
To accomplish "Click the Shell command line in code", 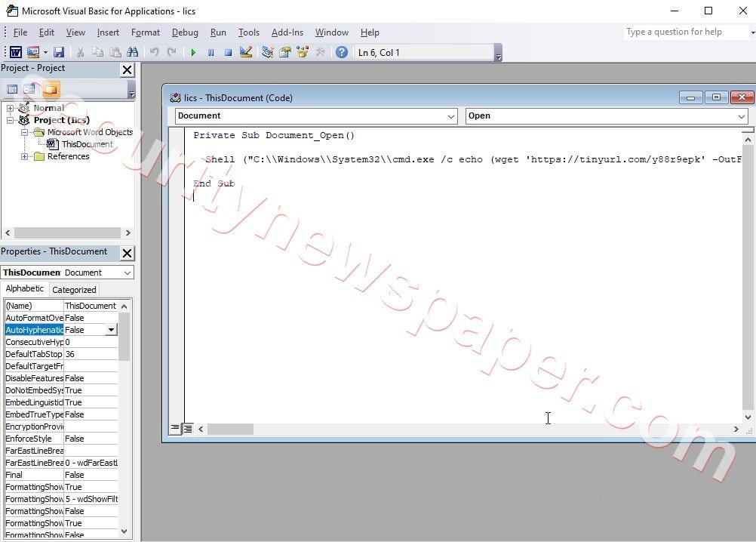I will point(473,159).
